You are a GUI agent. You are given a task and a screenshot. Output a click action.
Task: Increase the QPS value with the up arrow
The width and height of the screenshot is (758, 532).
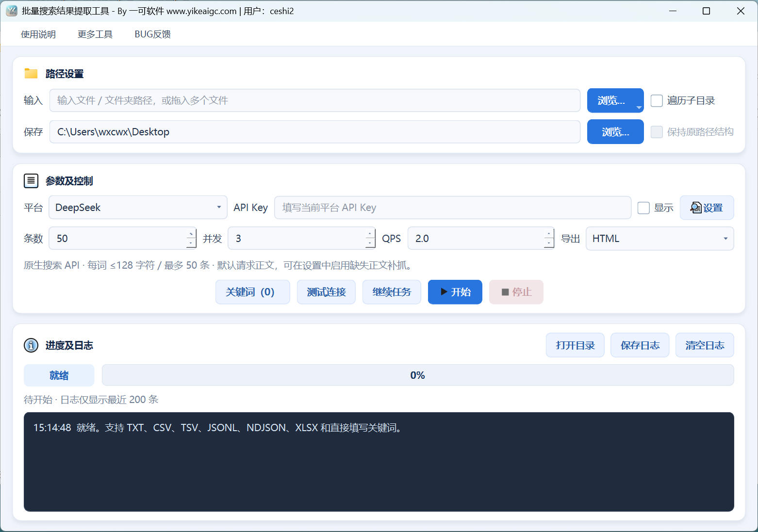pyautogui.click(x=549, y=234)
